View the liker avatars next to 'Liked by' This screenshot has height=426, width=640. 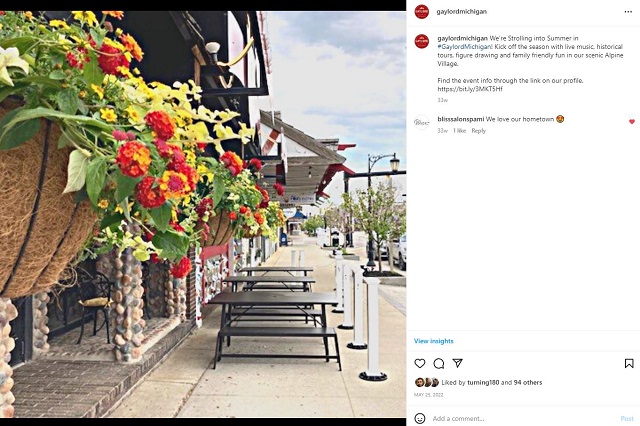click(427, 382)
